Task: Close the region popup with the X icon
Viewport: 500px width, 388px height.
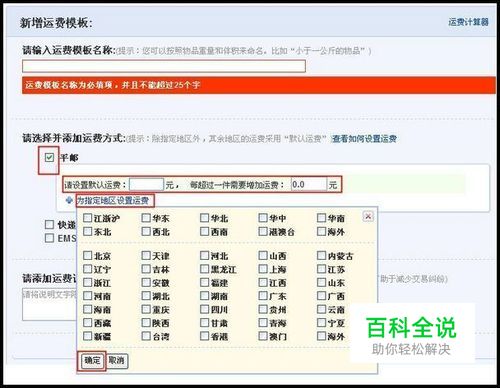Action: coord(368,216)
